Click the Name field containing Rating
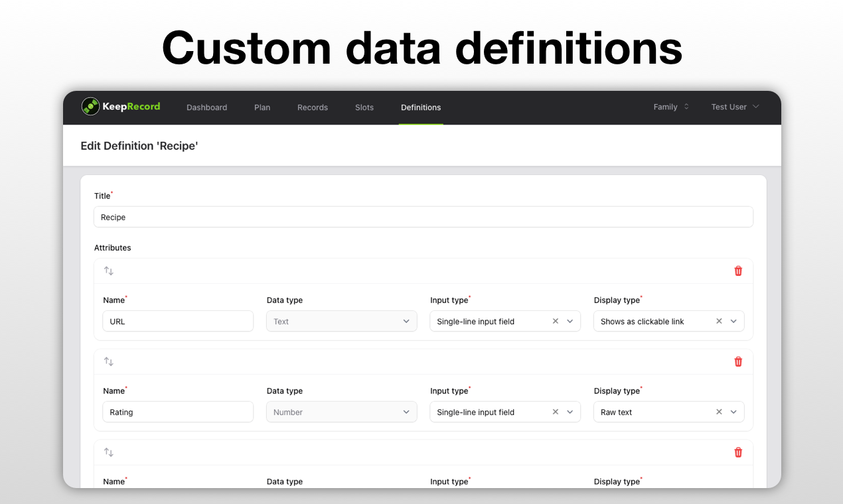Screen dimensions: 843x504 pyautogui.click(x=178, y=412)
